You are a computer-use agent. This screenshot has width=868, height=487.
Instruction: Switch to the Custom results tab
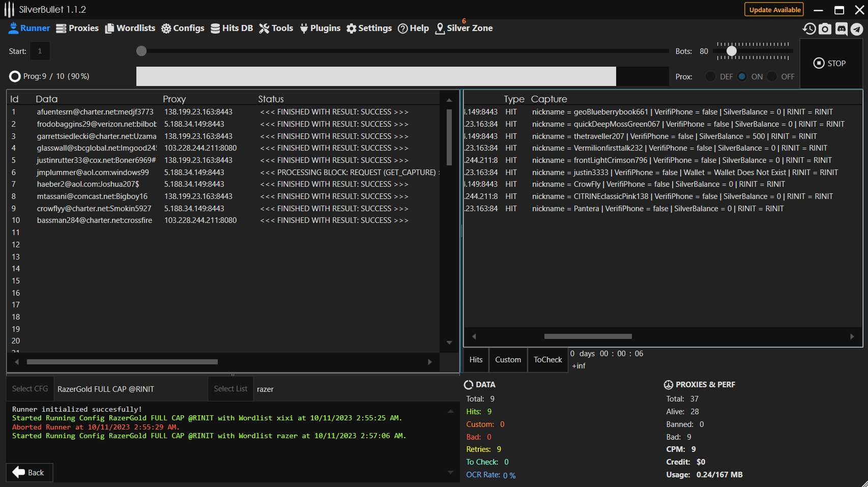(508, 360)
